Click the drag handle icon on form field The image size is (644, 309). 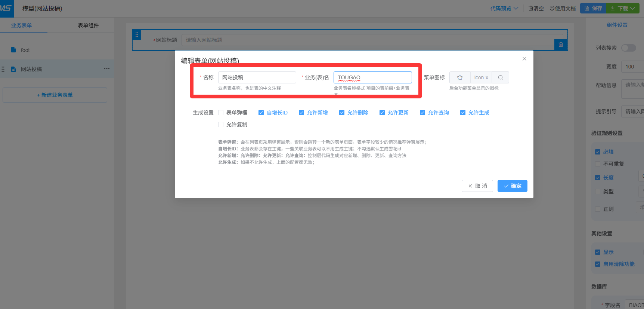(x=137, y=35)
